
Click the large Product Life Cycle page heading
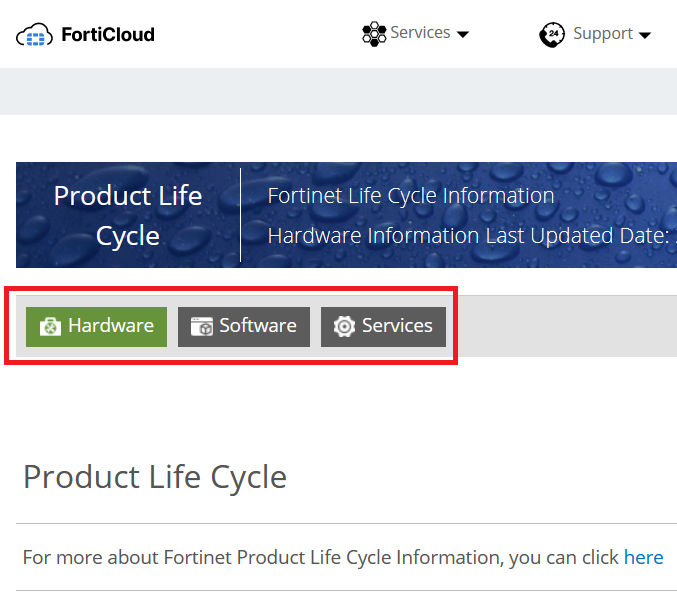pyautogui.click(x=155, y=477)
